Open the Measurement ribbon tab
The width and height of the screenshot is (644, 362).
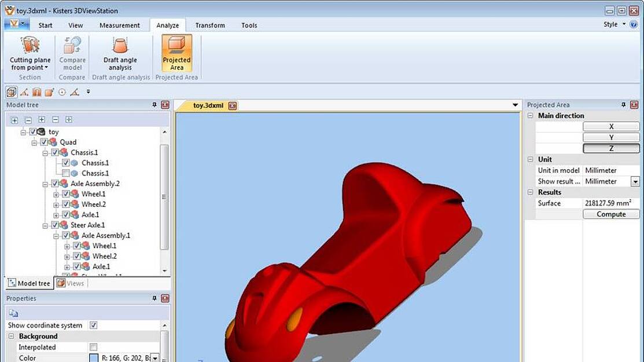click(120, 25)
